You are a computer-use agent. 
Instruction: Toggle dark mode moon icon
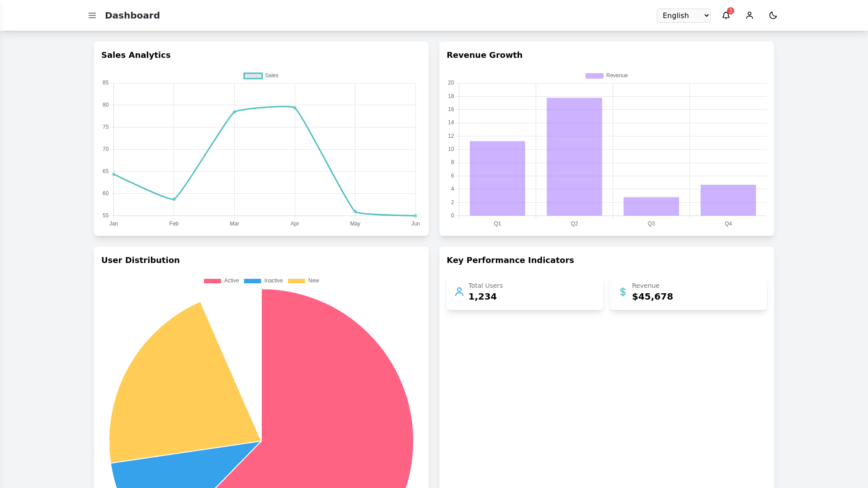coord(773,15)
